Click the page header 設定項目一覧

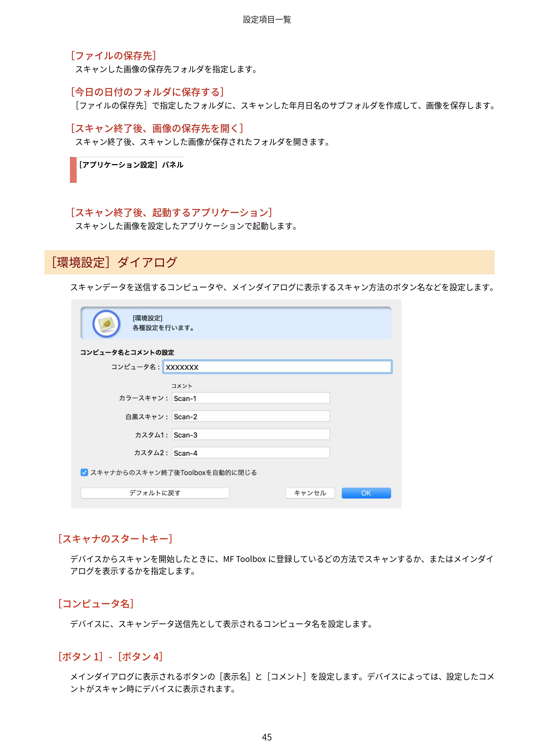(267, 20)
